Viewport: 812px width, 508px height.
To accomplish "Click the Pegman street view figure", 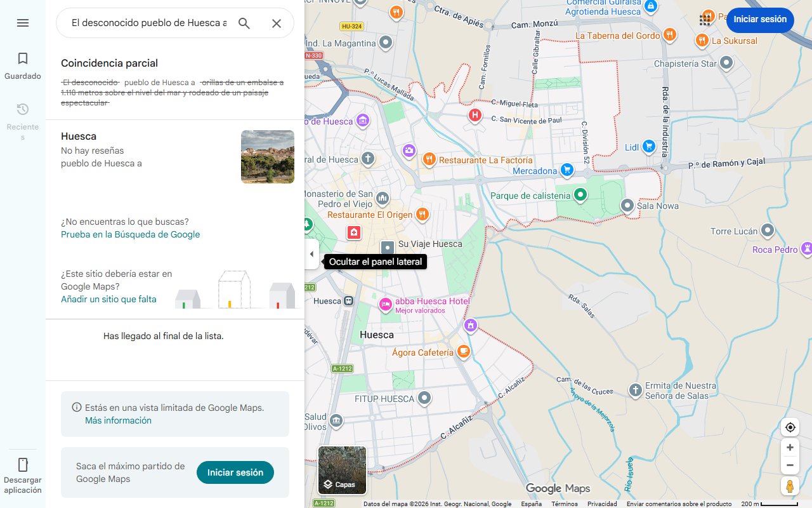I will 790,486.
